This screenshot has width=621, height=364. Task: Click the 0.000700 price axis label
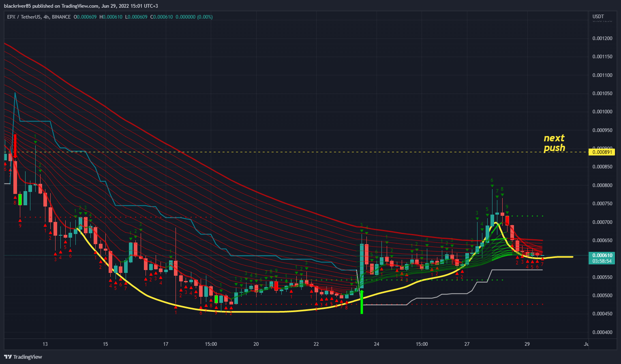(602, 222)
